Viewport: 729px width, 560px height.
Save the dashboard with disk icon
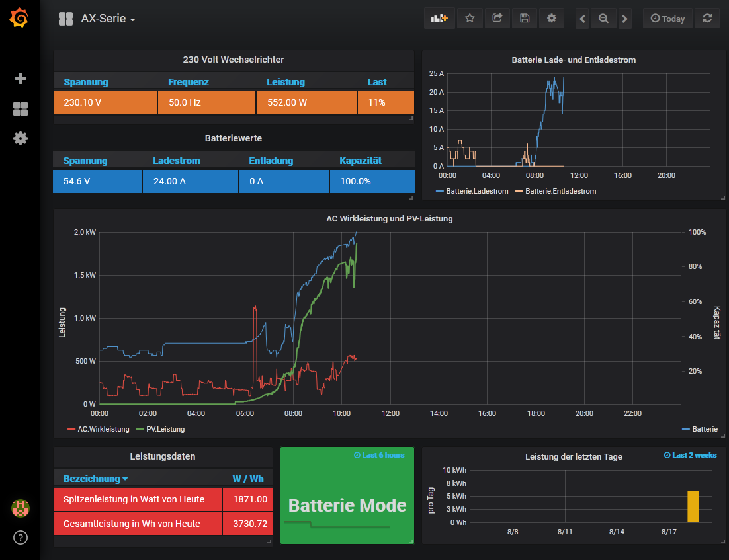click(x=525, y=19)
